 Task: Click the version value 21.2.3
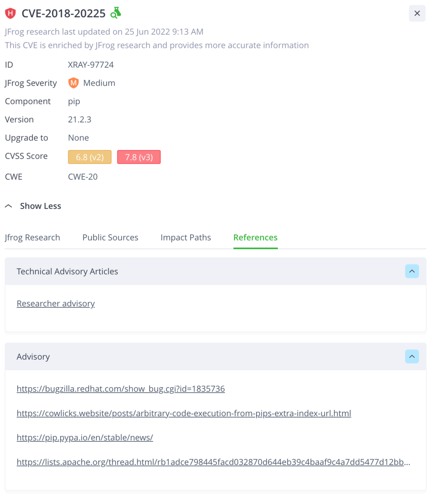pyautogui.click(x=79, y=119)
